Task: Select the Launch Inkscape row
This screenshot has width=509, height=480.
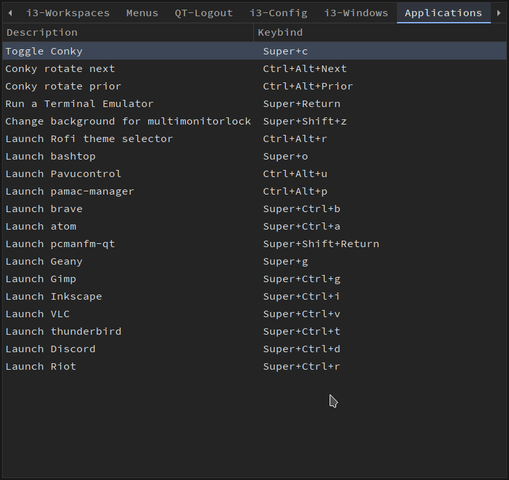Action: coord(255,297)
